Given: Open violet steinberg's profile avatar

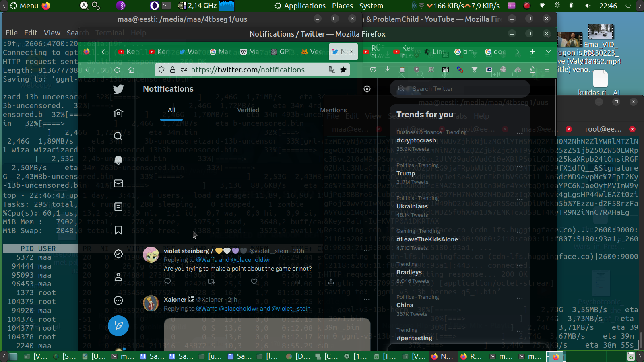Looking at the screenshot, I should click(151, 255).
